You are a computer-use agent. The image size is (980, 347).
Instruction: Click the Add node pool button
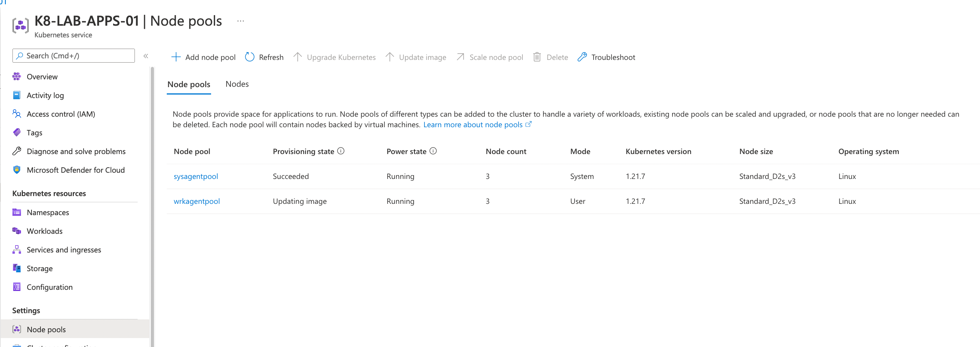click(x=203, y=57)
